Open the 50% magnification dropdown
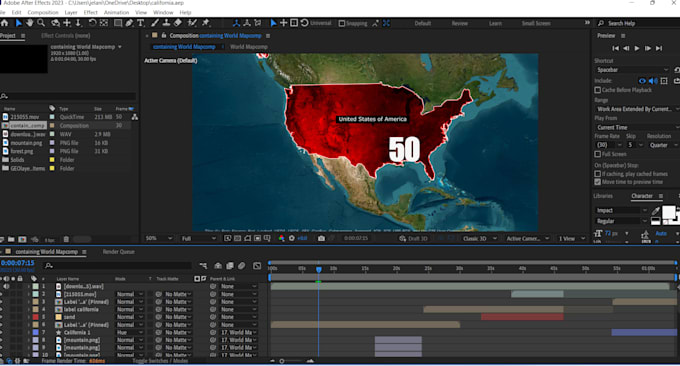 [x=159, y=238]
